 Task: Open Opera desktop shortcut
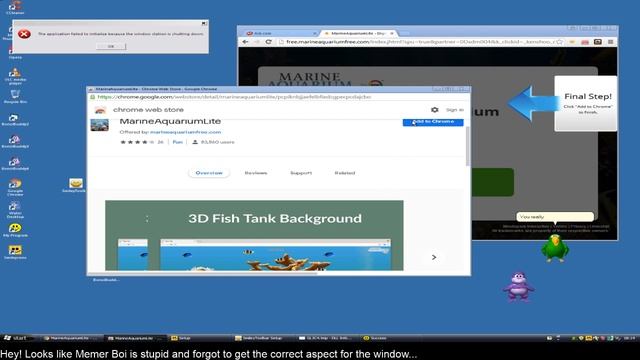pos(15,52)
